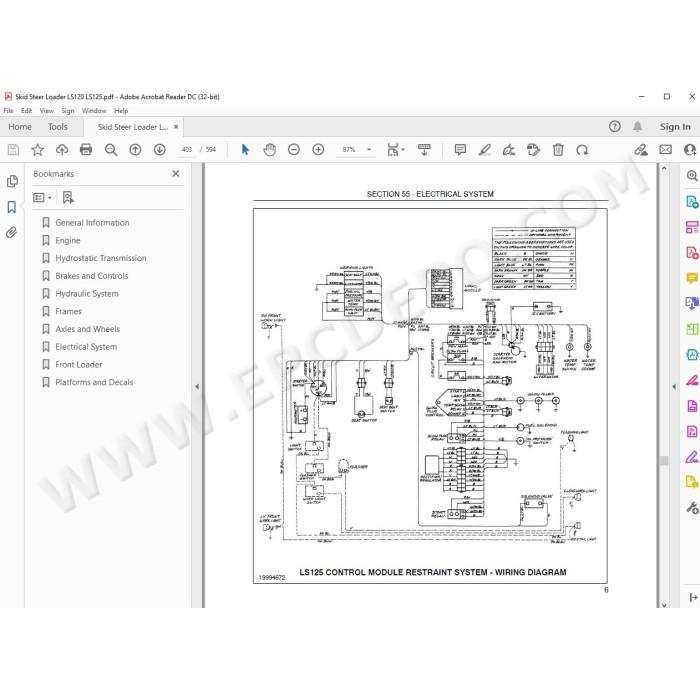
Task: Collapse the left navigation pane arrow
Action: tap(197, 387)
